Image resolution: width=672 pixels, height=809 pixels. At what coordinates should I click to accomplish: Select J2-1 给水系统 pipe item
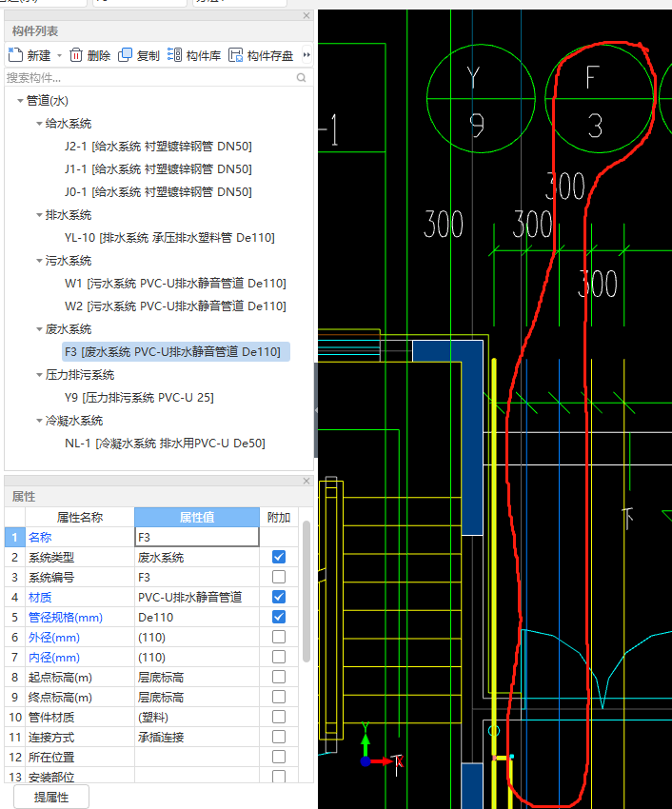158,147
